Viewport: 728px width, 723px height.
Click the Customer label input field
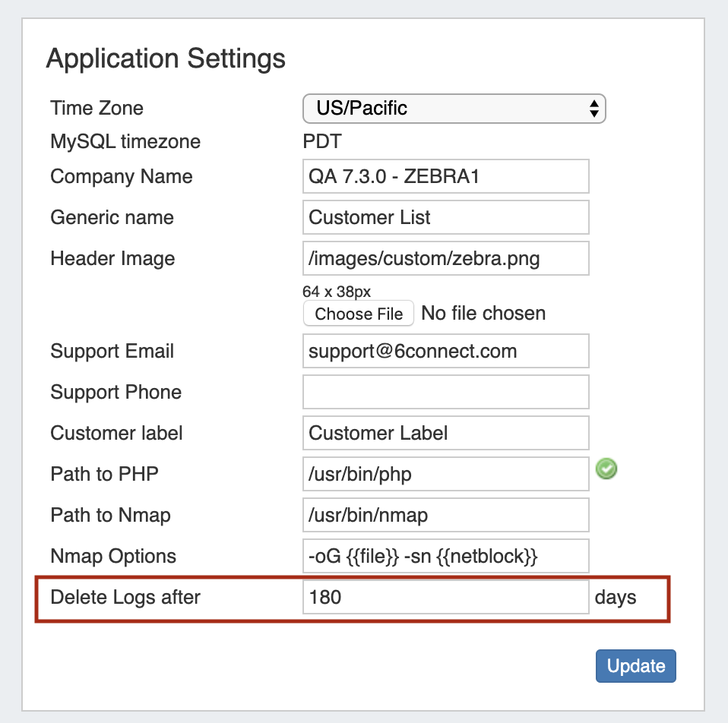pos(445,434)
